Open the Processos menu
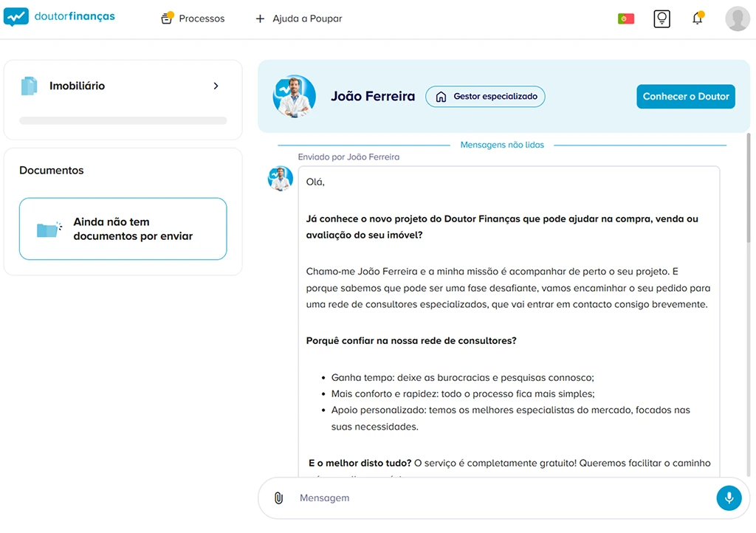756x533 pixels. [x=193, y=18]
